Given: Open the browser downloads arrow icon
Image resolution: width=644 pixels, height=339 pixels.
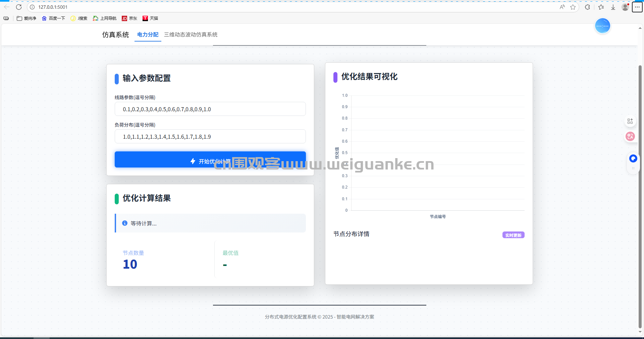Looking at the screenshot, I should [x=613, y=7].
